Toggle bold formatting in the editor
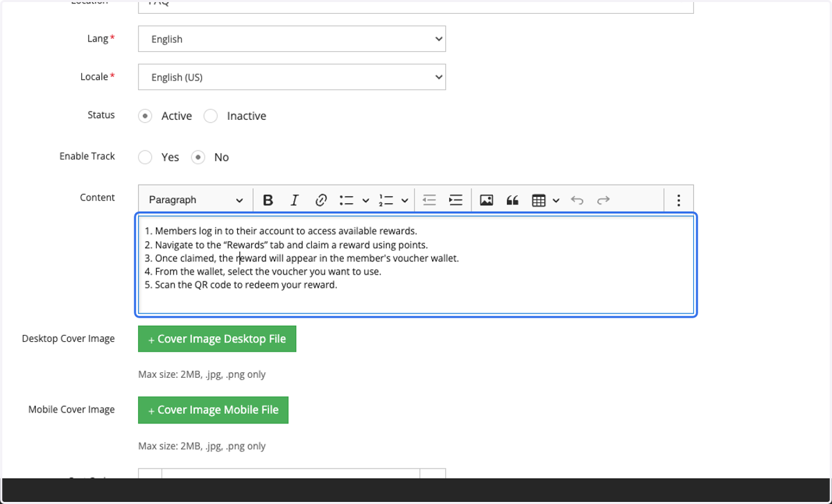The image size is (832, 504). 268,200
